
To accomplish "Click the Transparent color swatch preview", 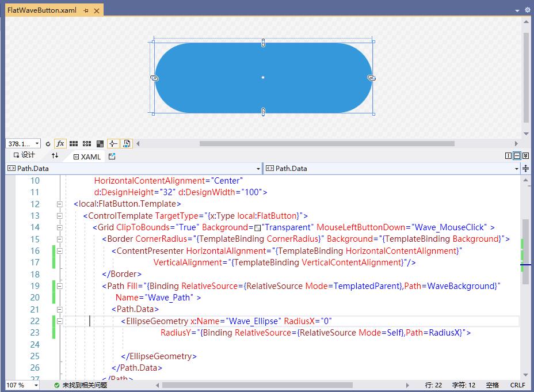I will pos(257,228).
